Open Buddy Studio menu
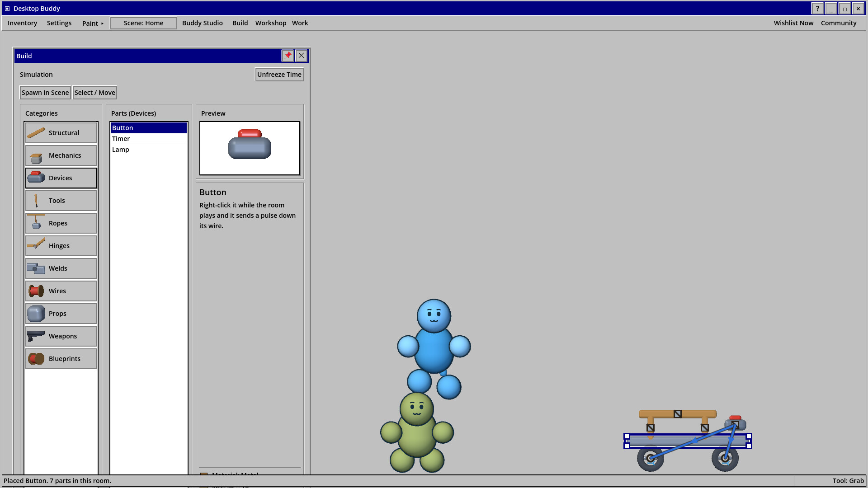The image size is (868, 488). coord(203,23)
